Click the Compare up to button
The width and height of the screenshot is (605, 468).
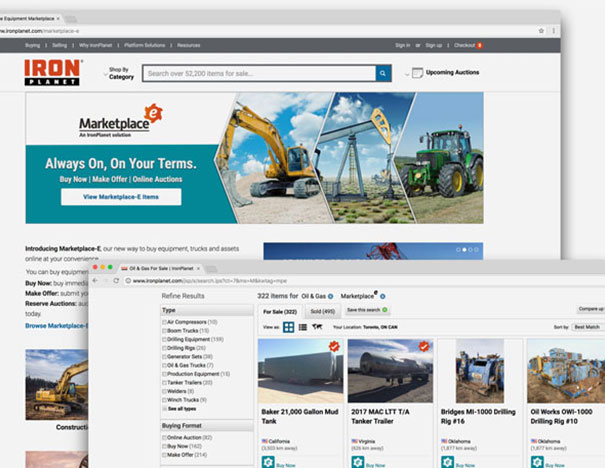pyautogui.click(x=591, y=309)
